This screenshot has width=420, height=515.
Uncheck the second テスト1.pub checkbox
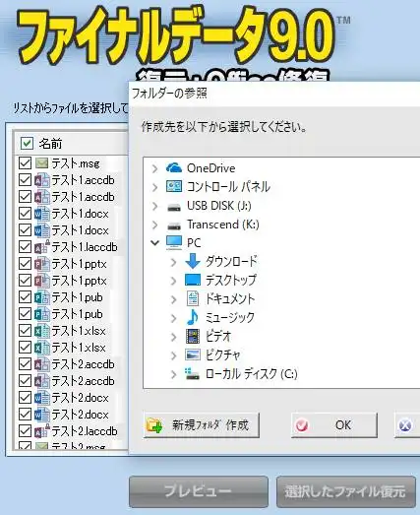tap(25, 314)
